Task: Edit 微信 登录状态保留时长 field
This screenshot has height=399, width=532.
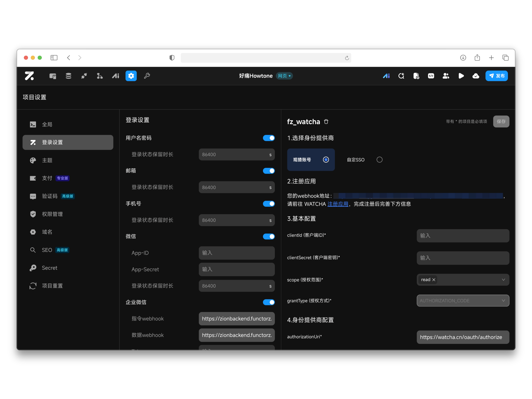Action: 237,286
